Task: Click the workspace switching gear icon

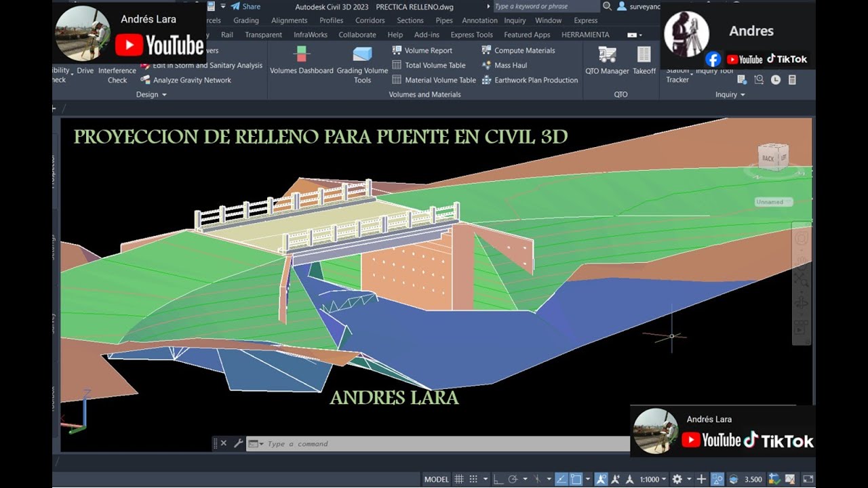Action: click(677, 479)
